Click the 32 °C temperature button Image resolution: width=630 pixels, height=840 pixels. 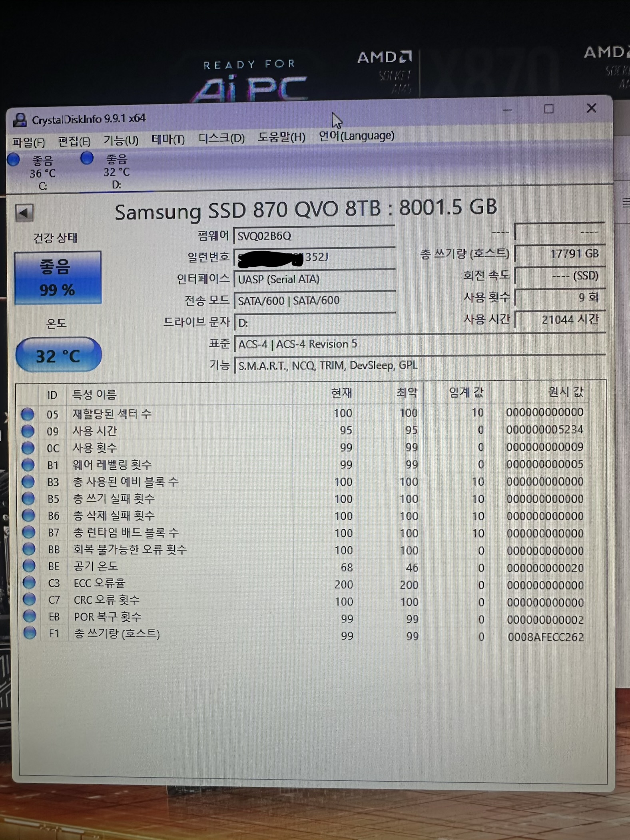(58, 355)
